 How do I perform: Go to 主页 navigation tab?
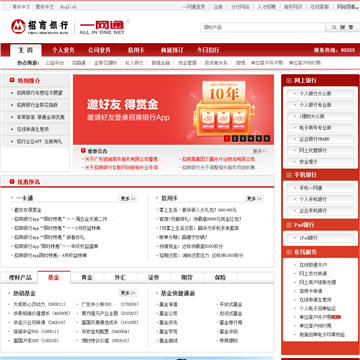point(26,50)
